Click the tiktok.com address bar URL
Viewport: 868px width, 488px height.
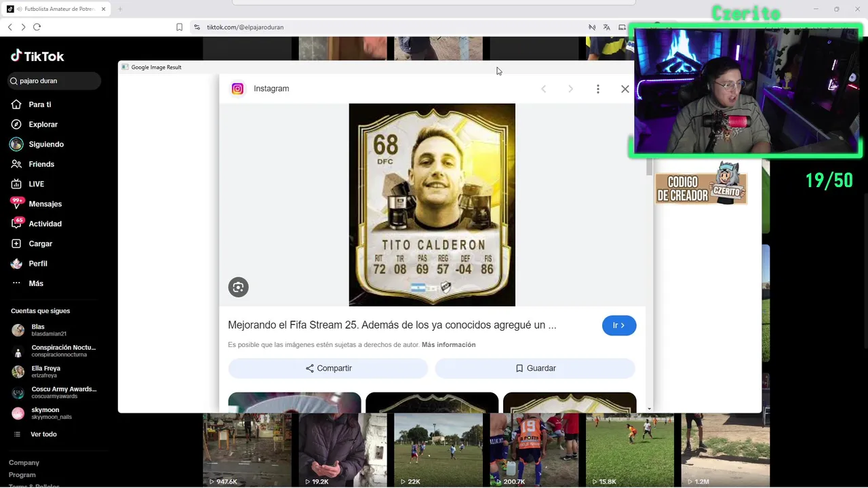pos(245,27)
